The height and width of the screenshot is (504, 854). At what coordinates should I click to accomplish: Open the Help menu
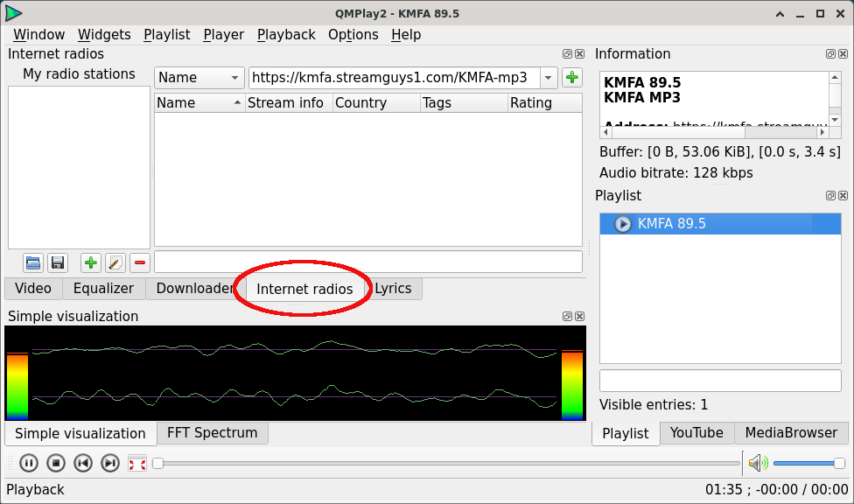(406, 35)
